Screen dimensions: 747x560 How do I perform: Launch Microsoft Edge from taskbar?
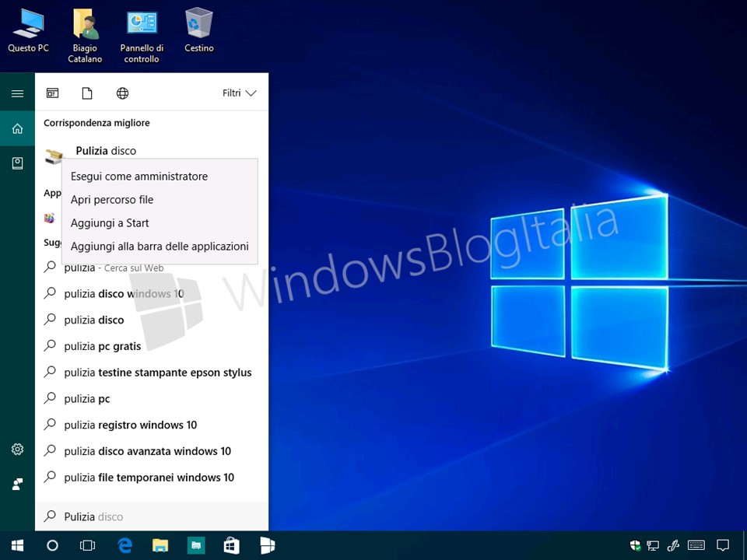point(124,546)
